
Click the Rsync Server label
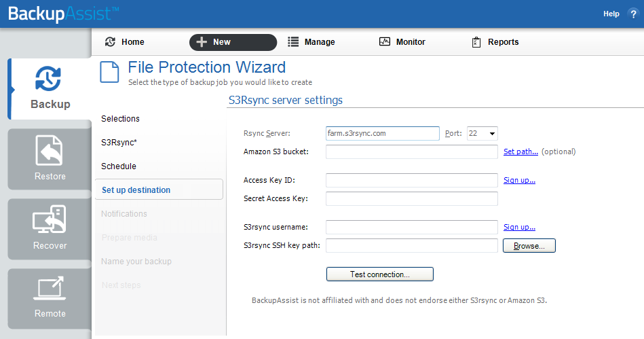[x=267, y=133]
